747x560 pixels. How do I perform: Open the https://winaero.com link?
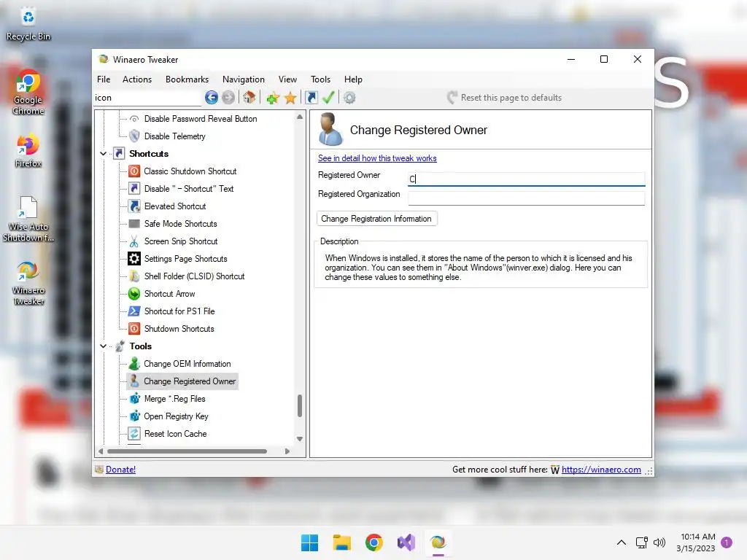pyautogui.click(x=601, y=470)
